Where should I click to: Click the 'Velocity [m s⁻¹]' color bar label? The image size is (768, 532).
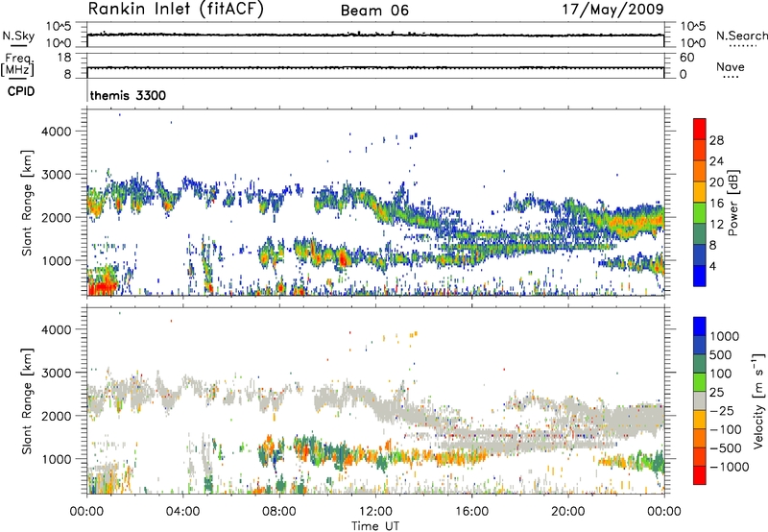[758, 400]
